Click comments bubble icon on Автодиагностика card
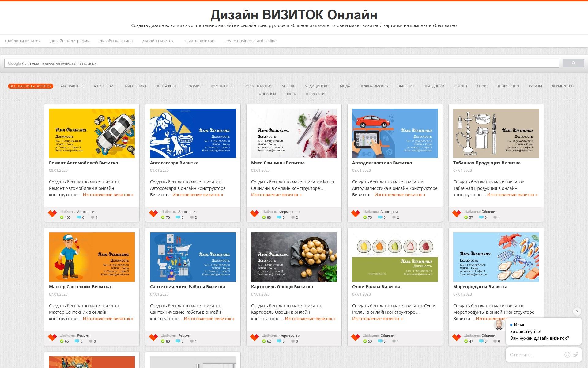Image resolution: width=588 pixels, height=368 pixels. pyautogui.click(x=380, y=217)
